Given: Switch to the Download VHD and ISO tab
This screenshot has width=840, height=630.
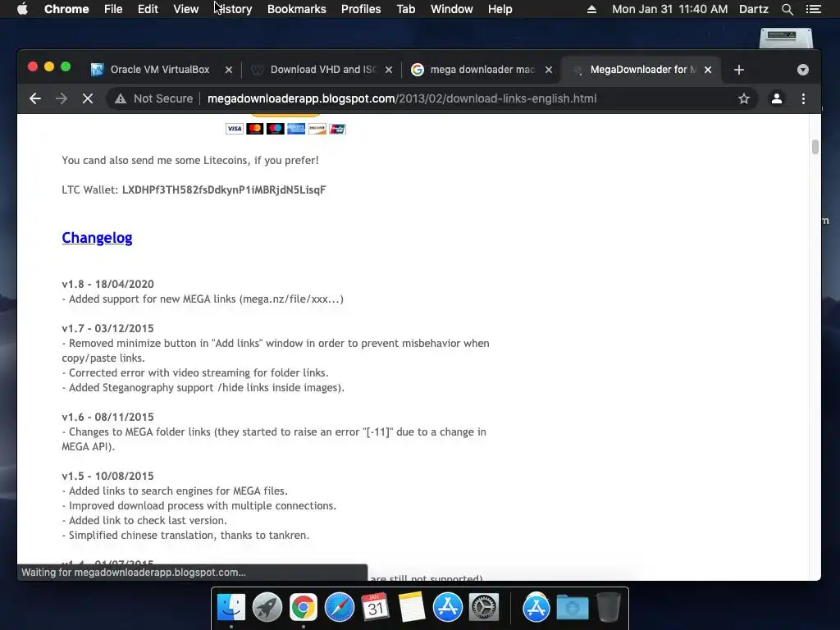Looking at the screenshot, I should (x=322, y=70).
